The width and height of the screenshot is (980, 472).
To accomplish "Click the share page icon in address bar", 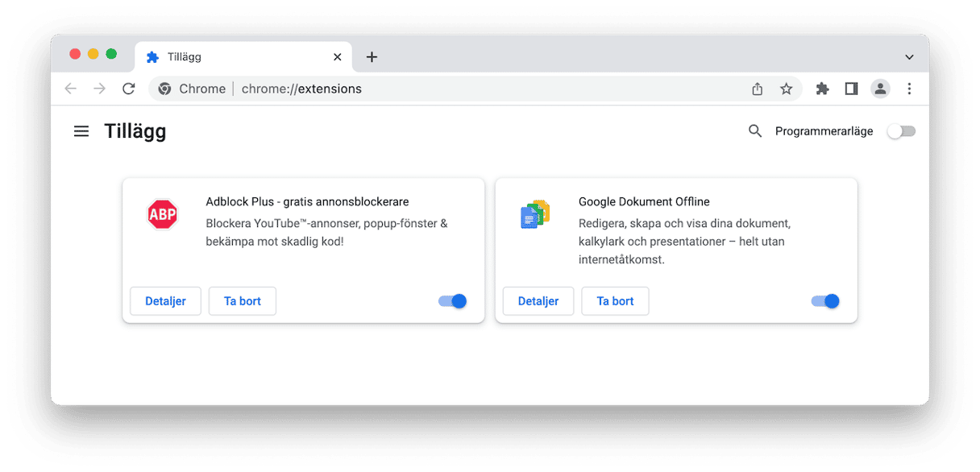I will coord(758,89).
